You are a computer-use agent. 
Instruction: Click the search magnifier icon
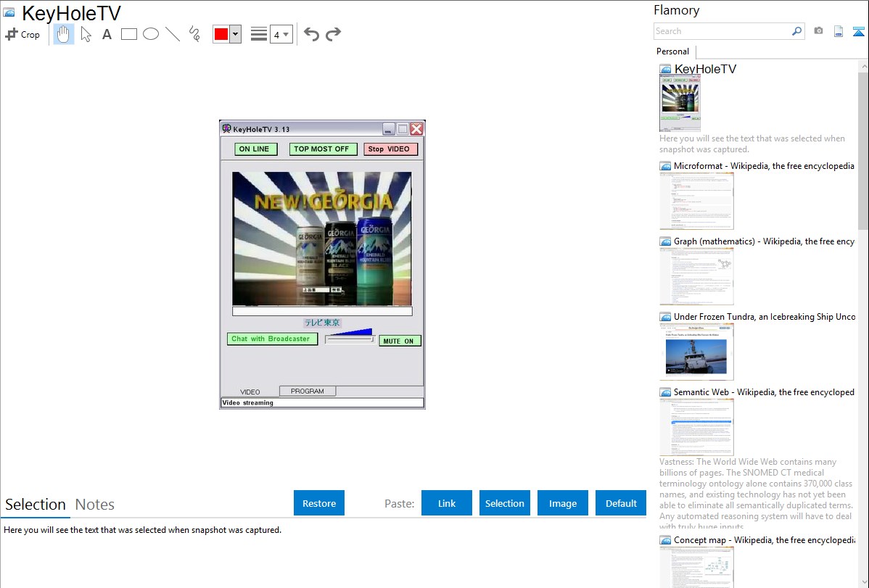click(x=797, y=31)
